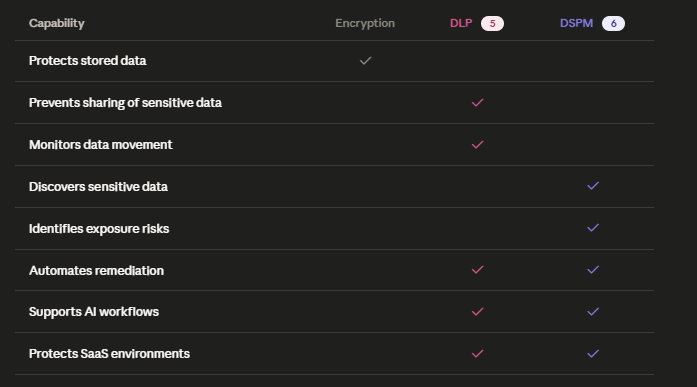Select the Encryption column header
This screenshot has height=387, width=697.
(365, 24)
